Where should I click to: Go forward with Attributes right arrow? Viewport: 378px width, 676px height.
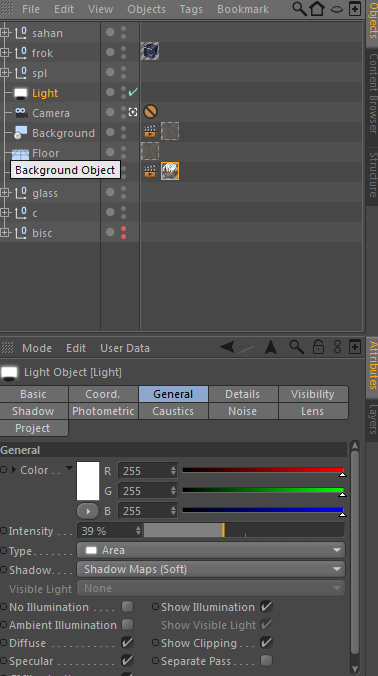click(246, 347)
